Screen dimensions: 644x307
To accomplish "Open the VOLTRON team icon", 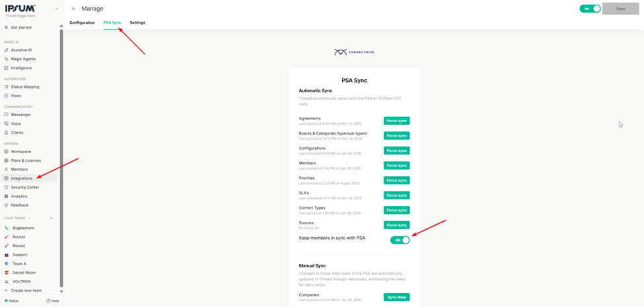I will tap(7, 281).
